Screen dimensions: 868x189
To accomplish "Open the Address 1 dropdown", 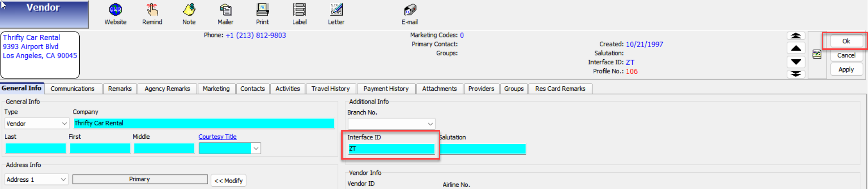I will [x=63, y=180].
